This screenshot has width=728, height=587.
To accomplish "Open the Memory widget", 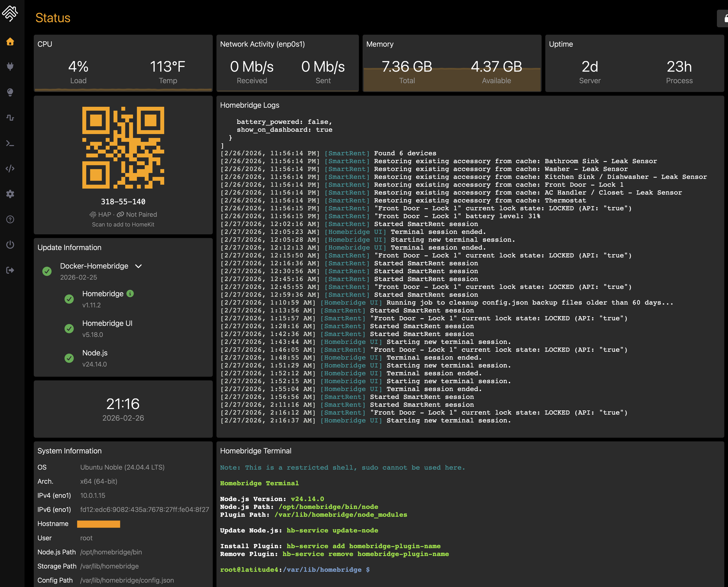I will point(452,63).
